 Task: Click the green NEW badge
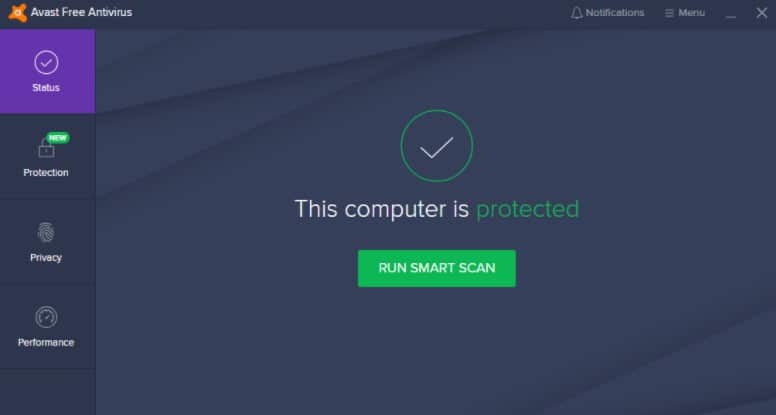click(x=58, y=138)
